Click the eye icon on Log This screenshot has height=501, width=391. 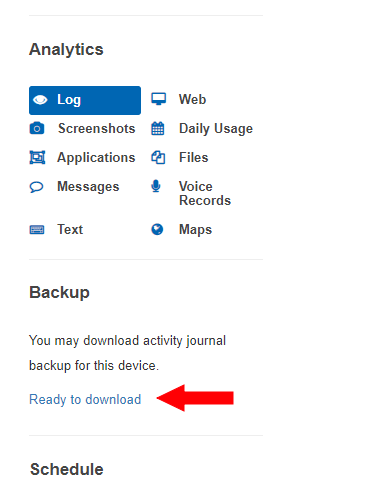coord(40,100)
